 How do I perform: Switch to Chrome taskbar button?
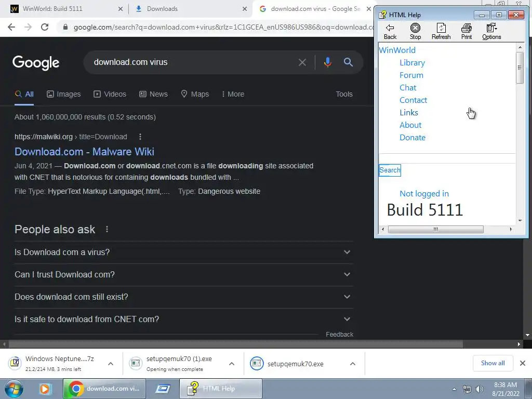coord(104,389)
